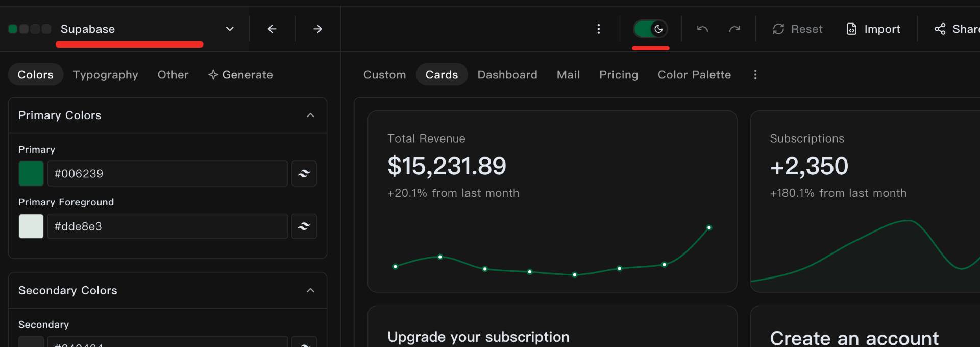Click the undo arrow icon
The height and width of the screenshot is (347, 980).
pyautogui.click(x=702, y=29)
